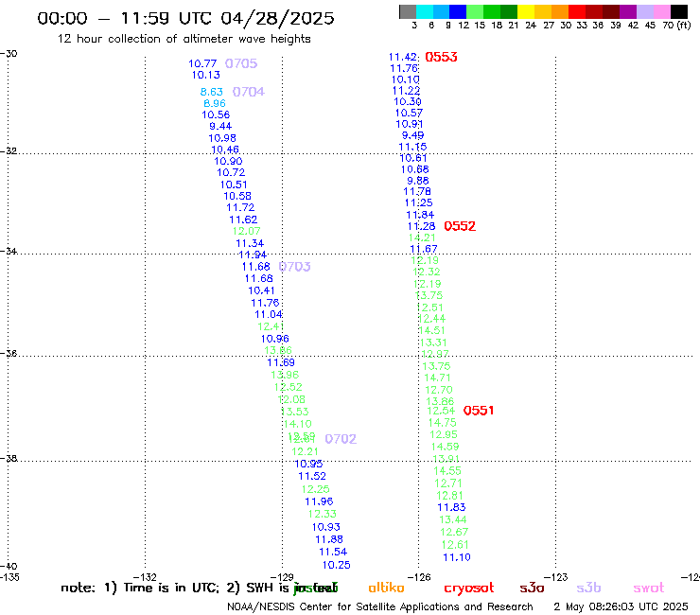Click the pink 70 ft legend swatch

(661, 11)
